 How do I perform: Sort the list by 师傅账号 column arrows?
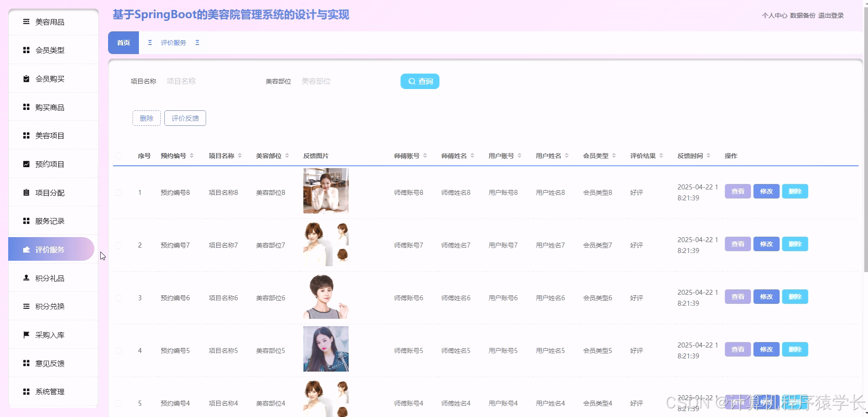425,156
